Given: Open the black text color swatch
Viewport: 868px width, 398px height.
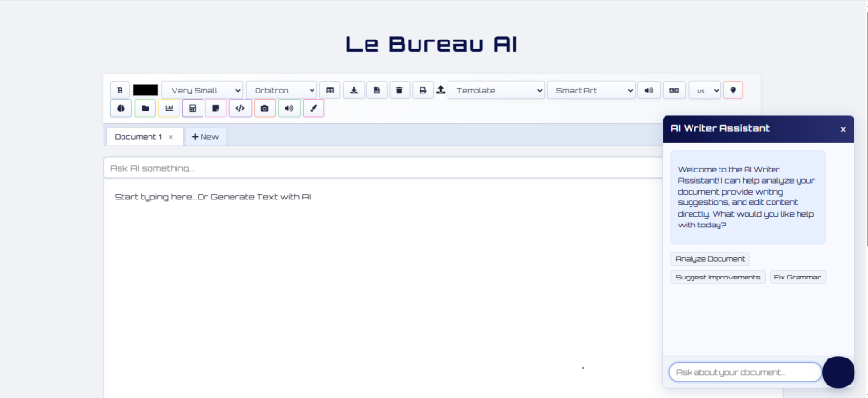Looking at the screenshot, I should tap(146, 90).
